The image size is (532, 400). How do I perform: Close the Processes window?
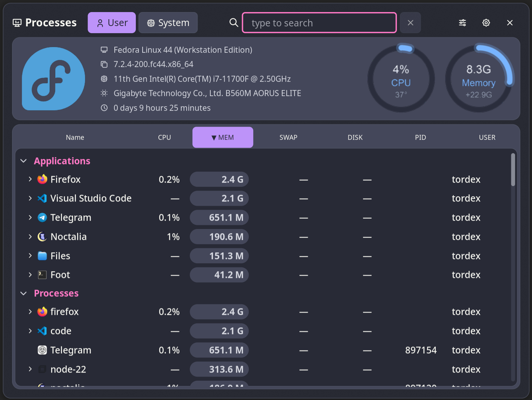coord(510,23)
